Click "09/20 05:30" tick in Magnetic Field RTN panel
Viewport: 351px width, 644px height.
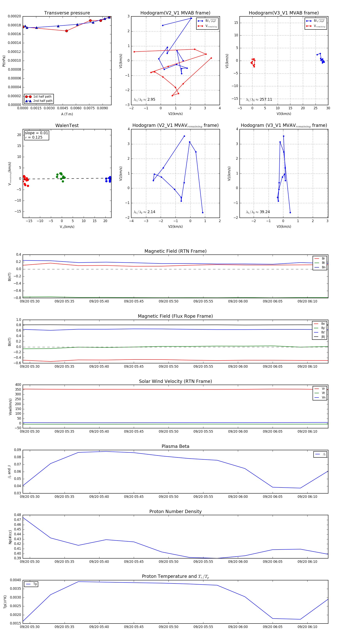point(30,301)
